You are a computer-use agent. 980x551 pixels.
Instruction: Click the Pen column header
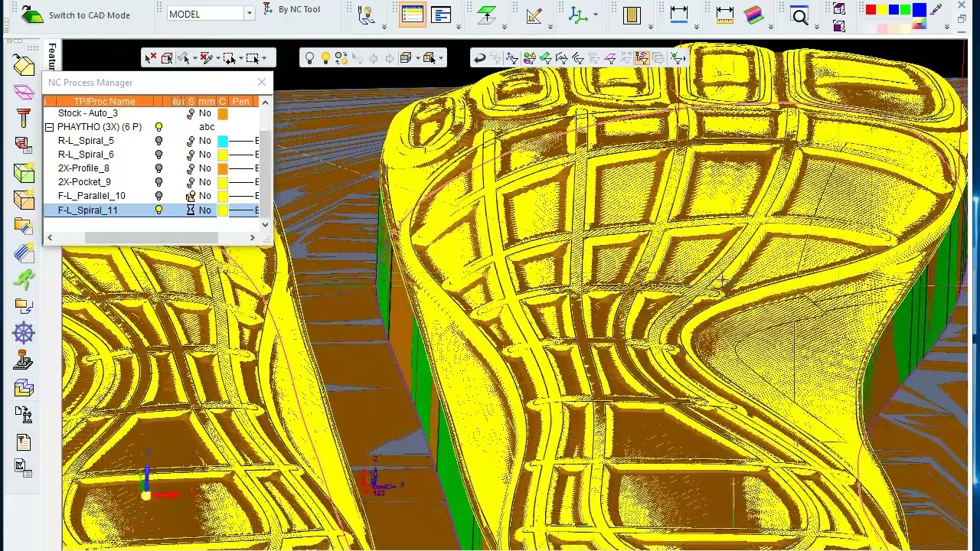[x=240, y=101]
